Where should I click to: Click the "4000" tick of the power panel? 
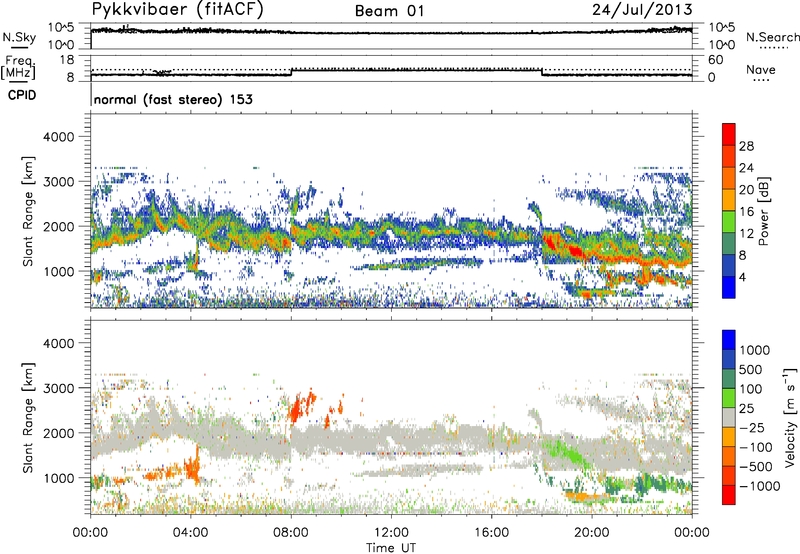(x=58, y=137)
